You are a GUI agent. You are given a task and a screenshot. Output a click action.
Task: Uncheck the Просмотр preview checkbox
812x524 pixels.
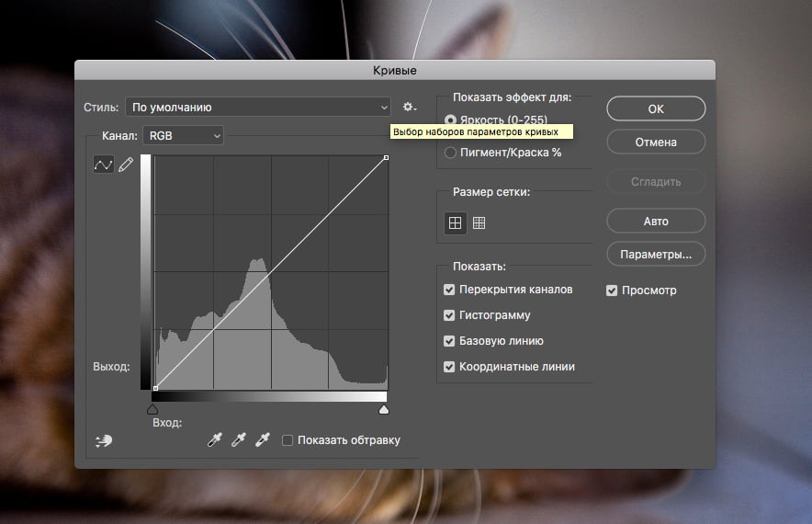[x=612, y=290]
